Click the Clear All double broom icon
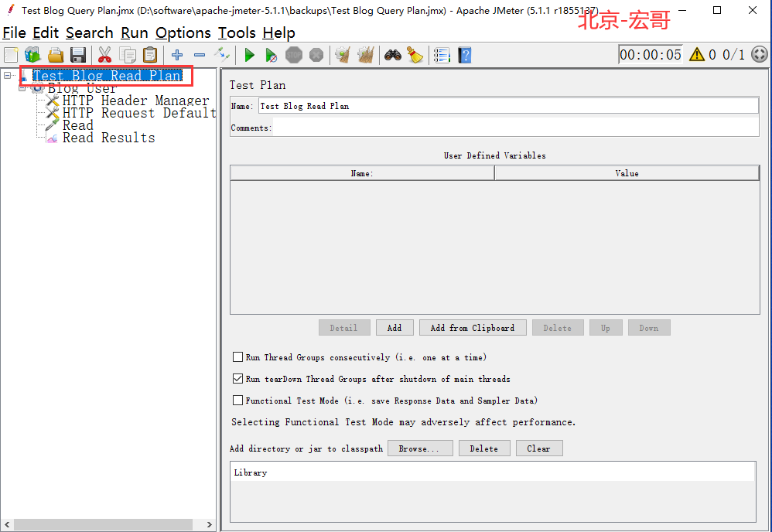Viewport: 772px width, 532px height. (x=366, y=55)
